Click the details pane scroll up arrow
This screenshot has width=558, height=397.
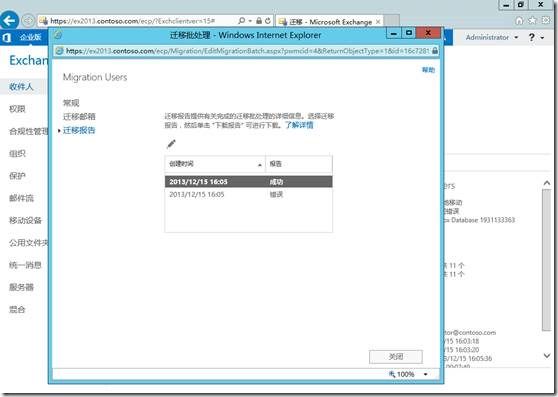[x=547, y=183]
